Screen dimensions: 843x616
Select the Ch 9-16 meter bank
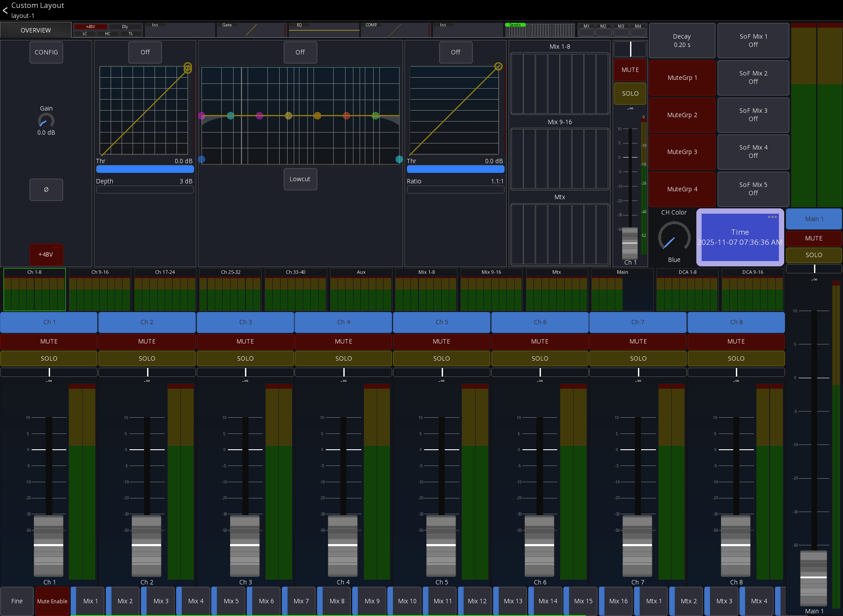(x=100, y=290)
